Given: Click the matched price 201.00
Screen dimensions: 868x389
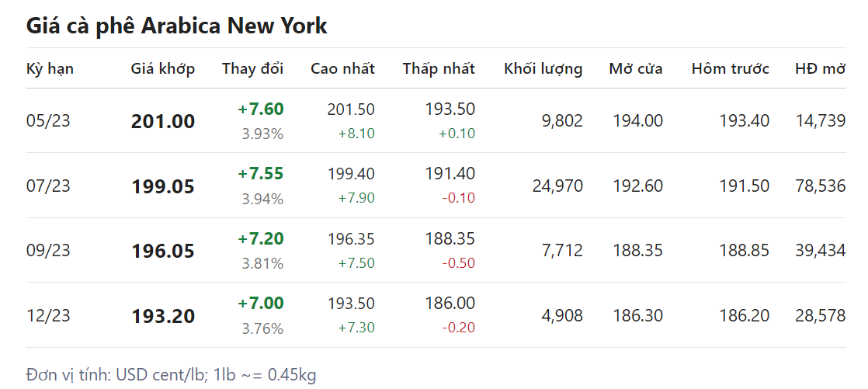Looking at the screenshot, I should (x=162, y=122).
